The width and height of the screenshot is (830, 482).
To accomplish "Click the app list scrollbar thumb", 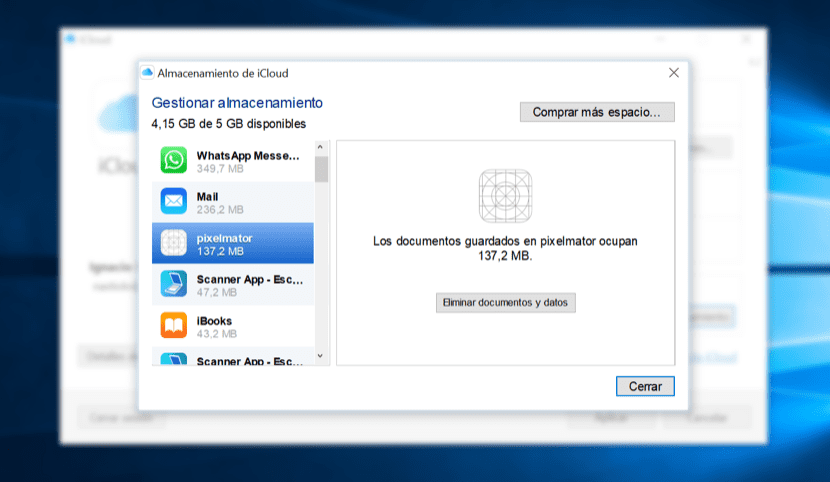I will click(x=321, y=169).
